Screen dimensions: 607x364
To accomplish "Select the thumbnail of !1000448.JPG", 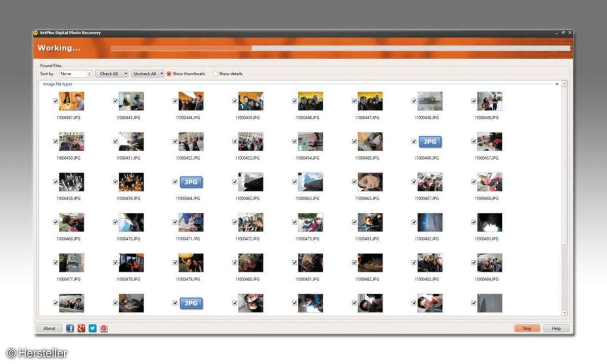I will (x=430, y=101).
